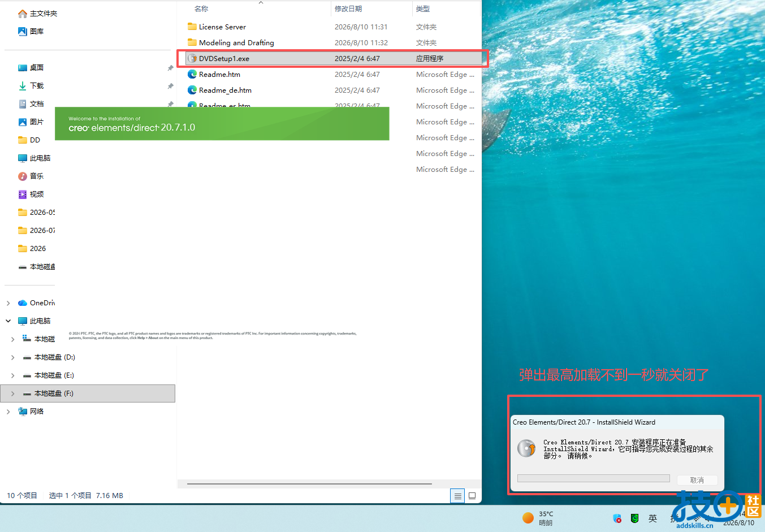
Task: Select 本地磁盘 (F:) in navigation tree
Action: 88,393
